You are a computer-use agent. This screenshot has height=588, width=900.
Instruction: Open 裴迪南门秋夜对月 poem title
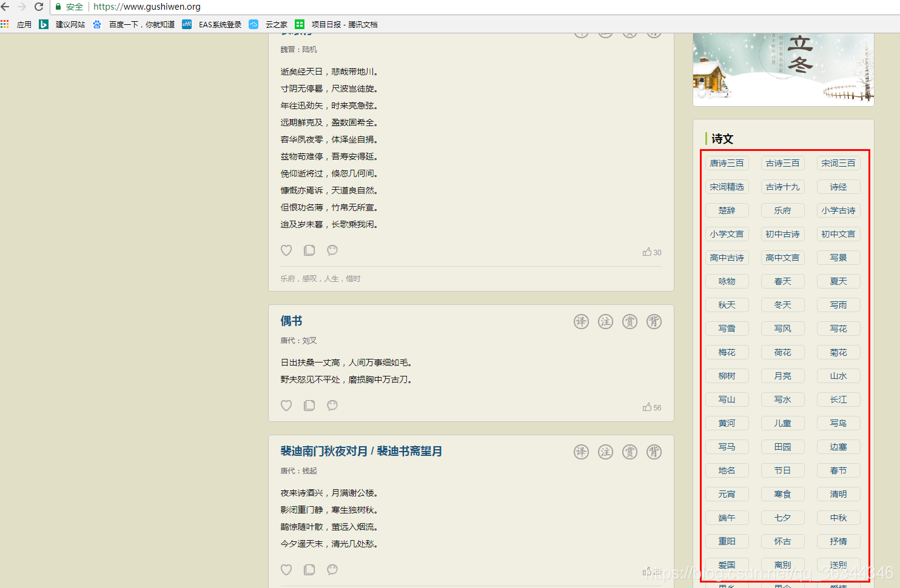(361, 451)
